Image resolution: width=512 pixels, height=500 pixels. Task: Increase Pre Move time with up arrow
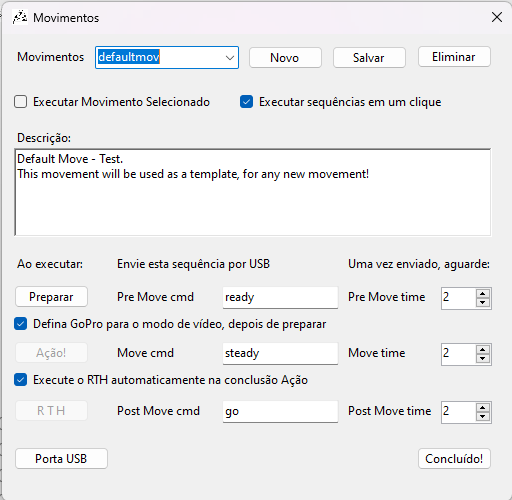point(483,293)
